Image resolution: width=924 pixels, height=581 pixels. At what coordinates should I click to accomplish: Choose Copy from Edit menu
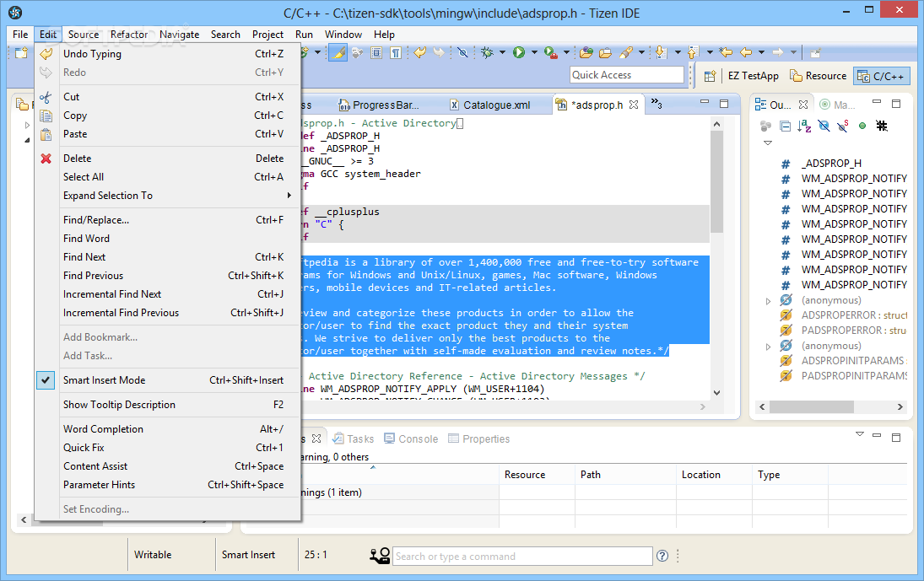[167, 116]
